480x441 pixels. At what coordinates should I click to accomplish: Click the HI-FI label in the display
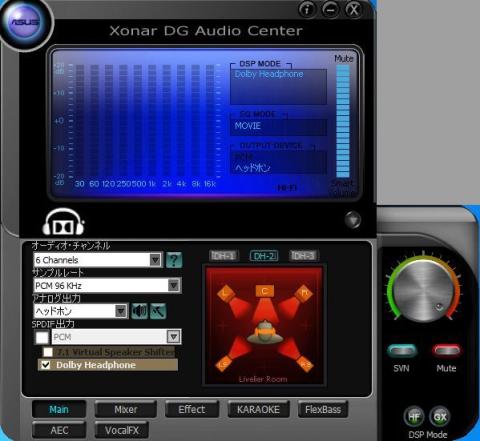pyautogui.click(x=287, y=188)
